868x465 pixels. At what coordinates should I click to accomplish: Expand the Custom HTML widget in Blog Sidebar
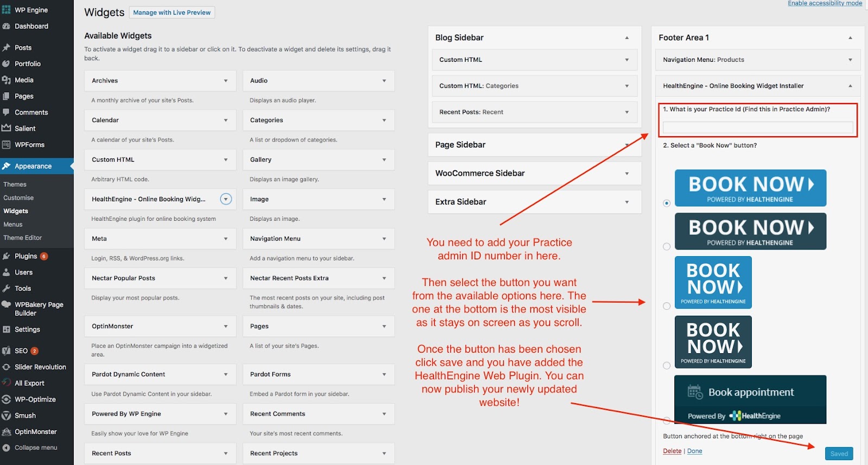pyautogui.click(x=627, y=60)
